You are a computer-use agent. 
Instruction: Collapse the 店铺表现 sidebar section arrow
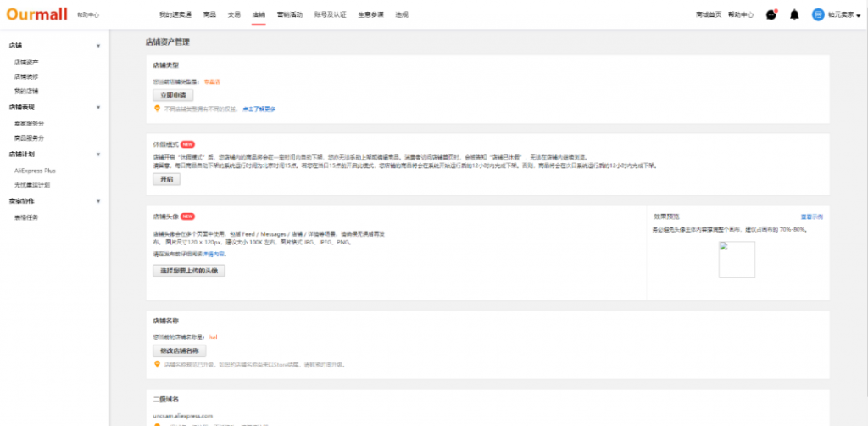(98, 108)
